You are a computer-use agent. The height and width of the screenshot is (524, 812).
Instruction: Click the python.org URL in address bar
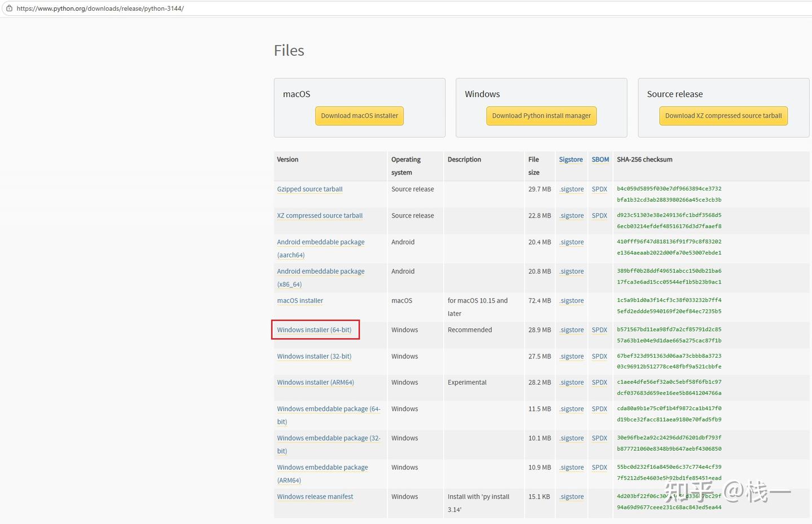pyautogui.click(x=100, y=8)
